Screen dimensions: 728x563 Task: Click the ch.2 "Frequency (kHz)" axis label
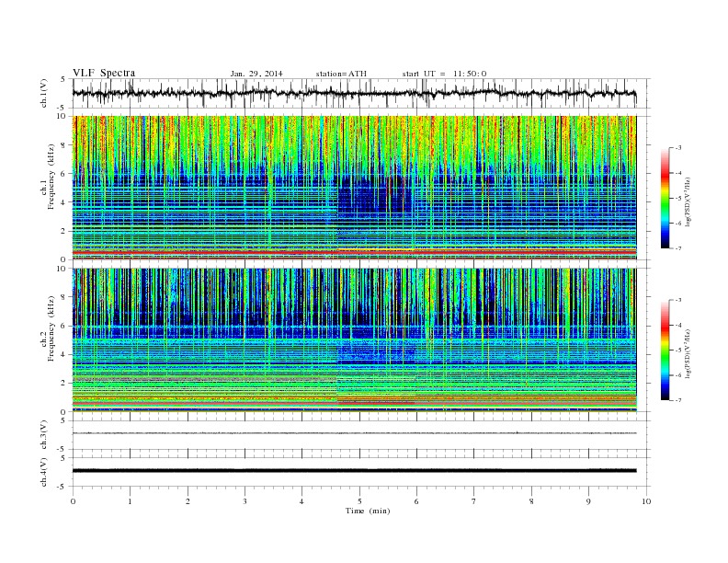tap(51, 327)
